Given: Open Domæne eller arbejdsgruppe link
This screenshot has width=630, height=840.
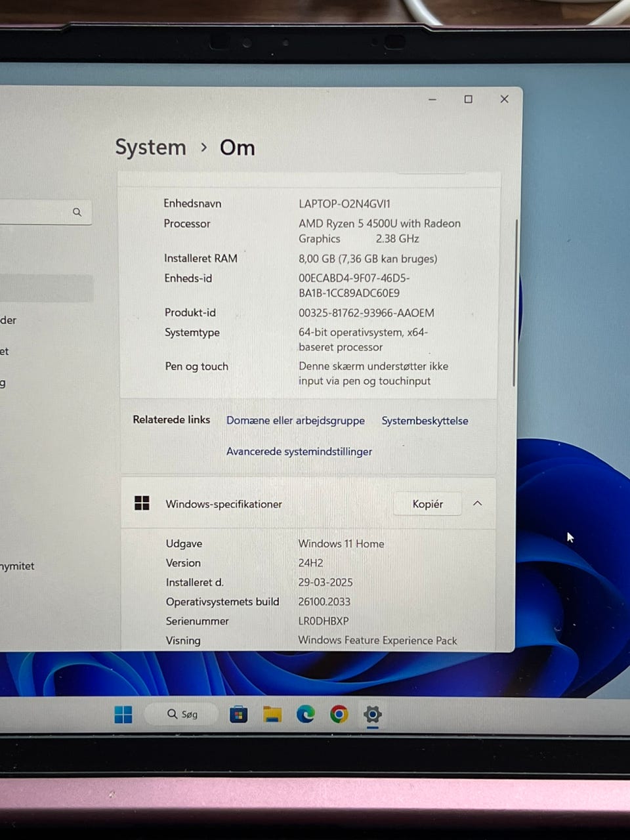Looking at the screenshot, I should [x=295, y=421].
